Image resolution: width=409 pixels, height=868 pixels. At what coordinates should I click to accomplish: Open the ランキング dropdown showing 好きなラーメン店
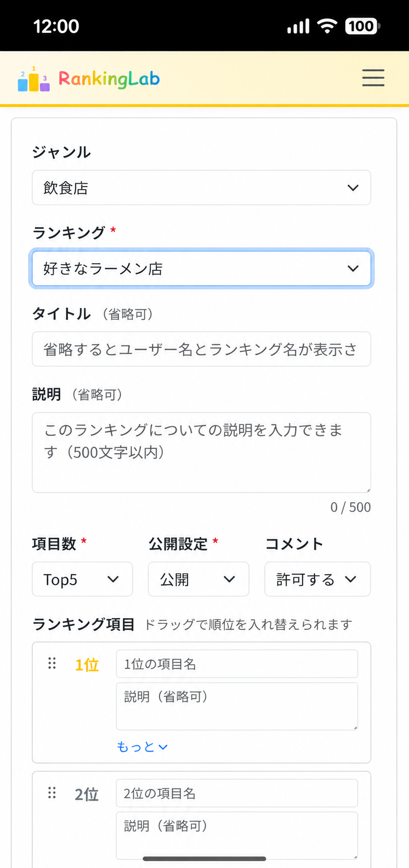tap(201, 268)
